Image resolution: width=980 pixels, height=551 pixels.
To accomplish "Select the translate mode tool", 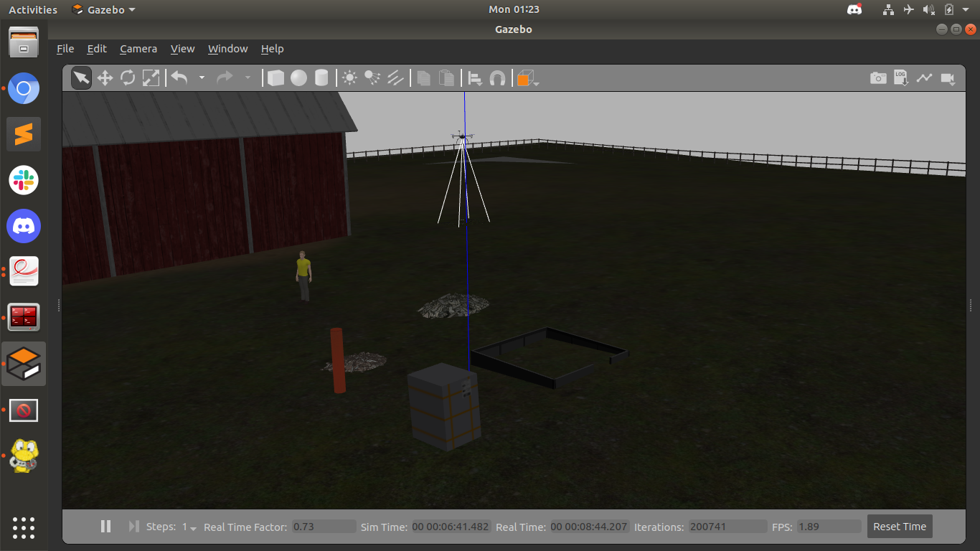I will point(105,78).
